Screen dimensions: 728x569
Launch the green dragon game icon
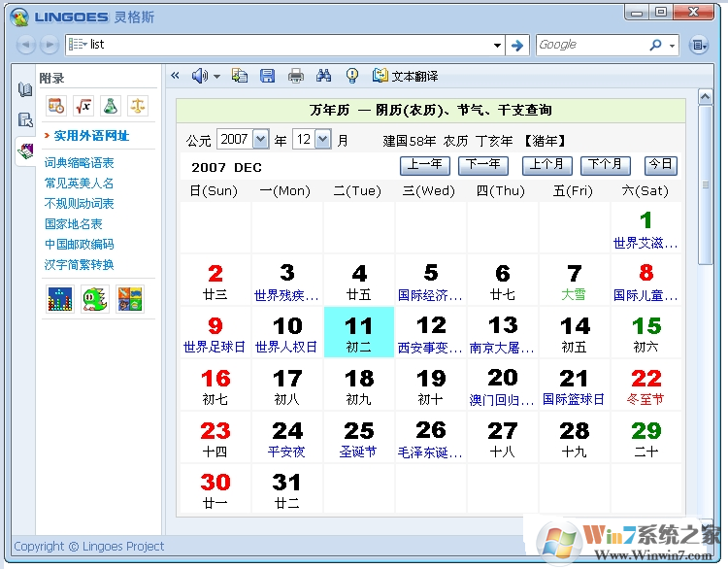coord(95,299)
